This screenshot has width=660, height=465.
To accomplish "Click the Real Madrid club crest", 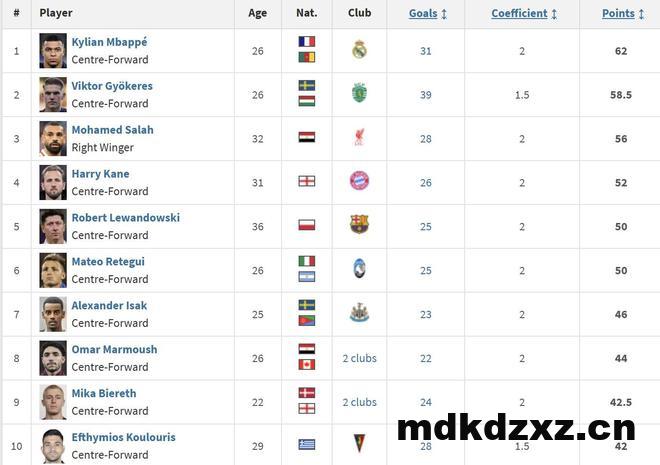I will click(x=359, y=50).
